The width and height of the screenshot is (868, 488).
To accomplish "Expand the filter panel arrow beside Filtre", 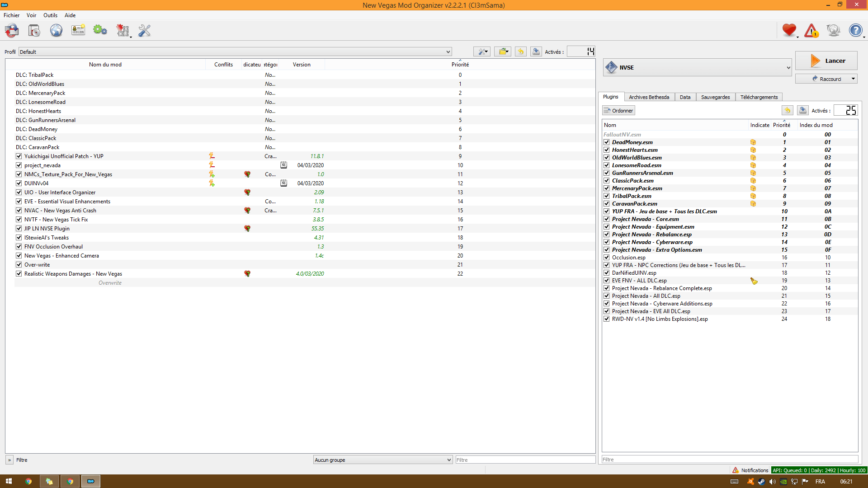I will (9, 460).
